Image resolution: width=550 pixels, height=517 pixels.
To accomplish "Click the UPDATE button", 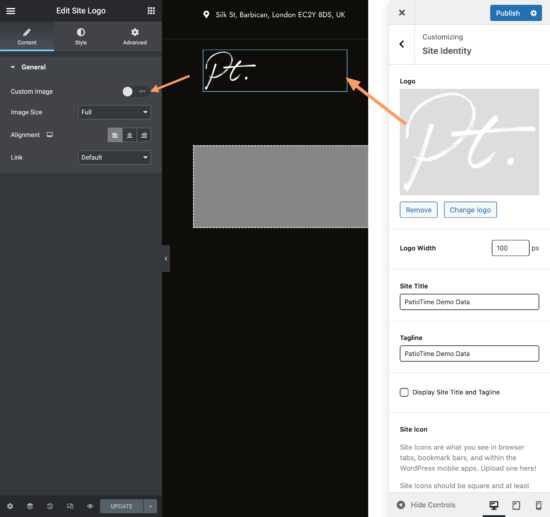I will (x=121, y=506).
